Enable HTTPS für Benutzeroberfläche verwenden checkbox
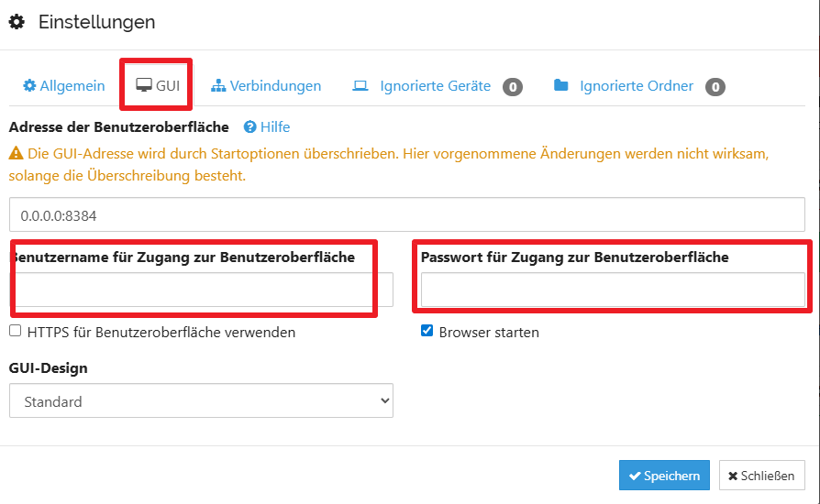 click(x=16, y=331)
